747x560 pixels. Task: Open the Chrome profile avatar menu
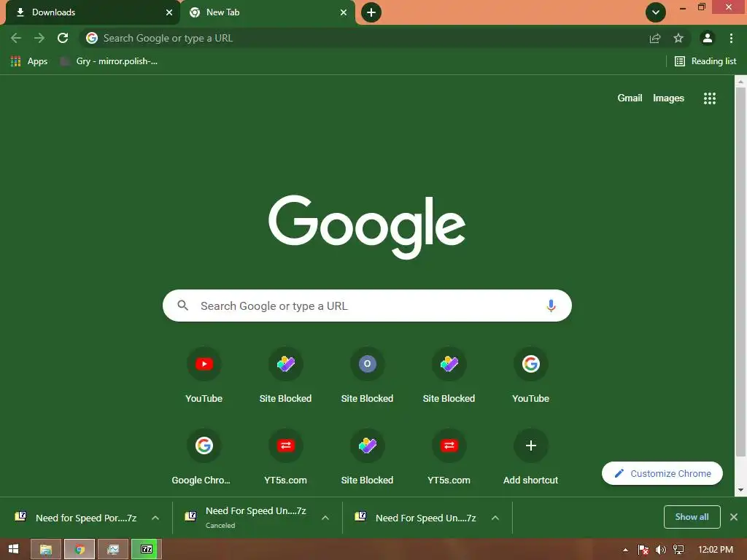point(708,38)
